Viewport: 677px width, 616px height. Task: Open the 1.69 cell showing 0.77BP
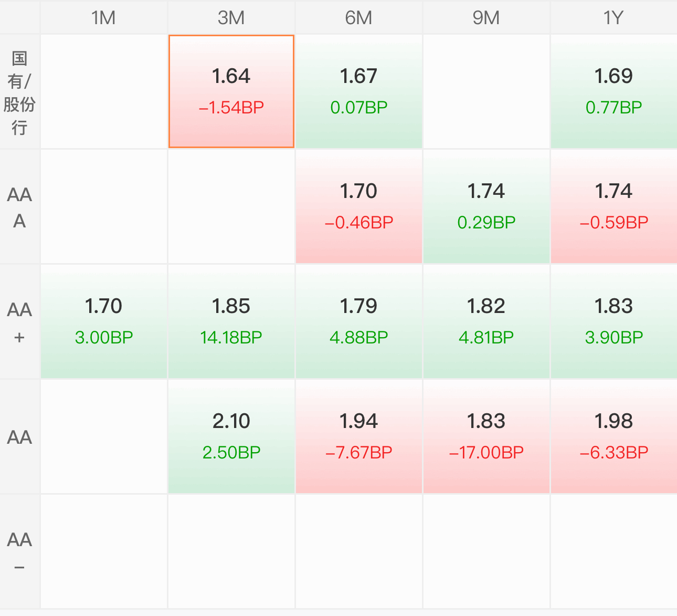tap(613, 91)
